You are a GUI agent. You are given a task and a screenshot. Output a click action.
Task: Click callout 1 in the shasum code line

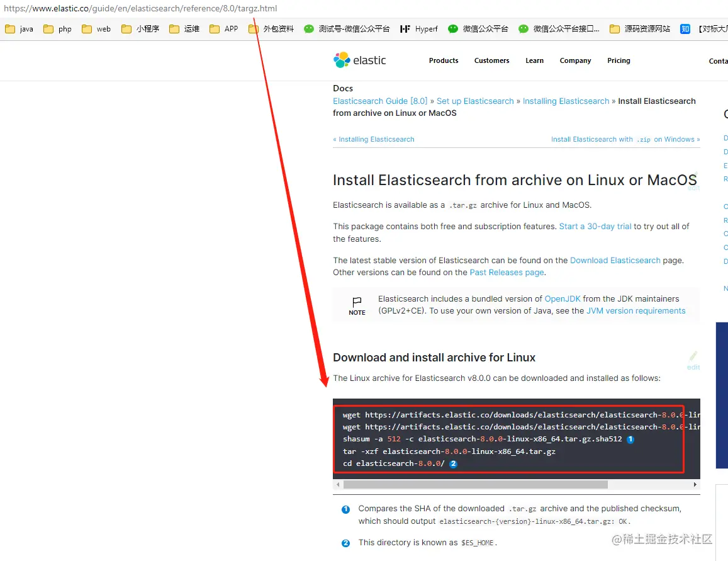click(x=630, y=439)
